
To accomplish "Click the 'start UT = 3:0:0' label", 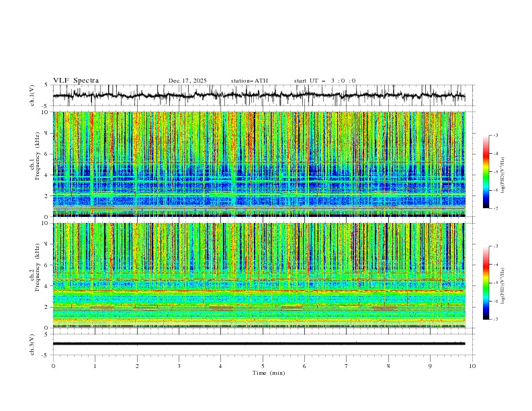I will 324,81.
